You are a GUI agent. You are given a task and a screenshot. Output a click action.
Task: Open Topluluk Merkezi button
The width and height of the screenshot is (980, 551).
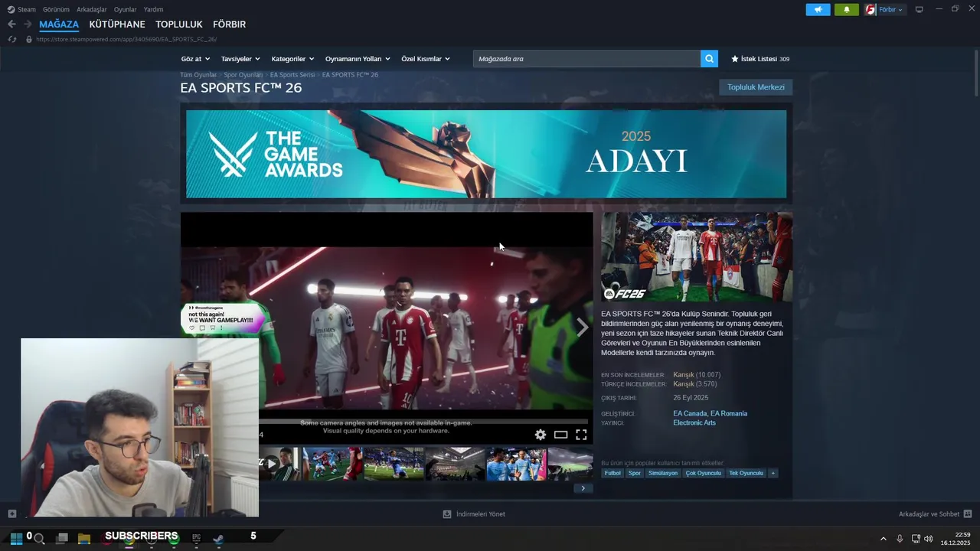[756, 87]
